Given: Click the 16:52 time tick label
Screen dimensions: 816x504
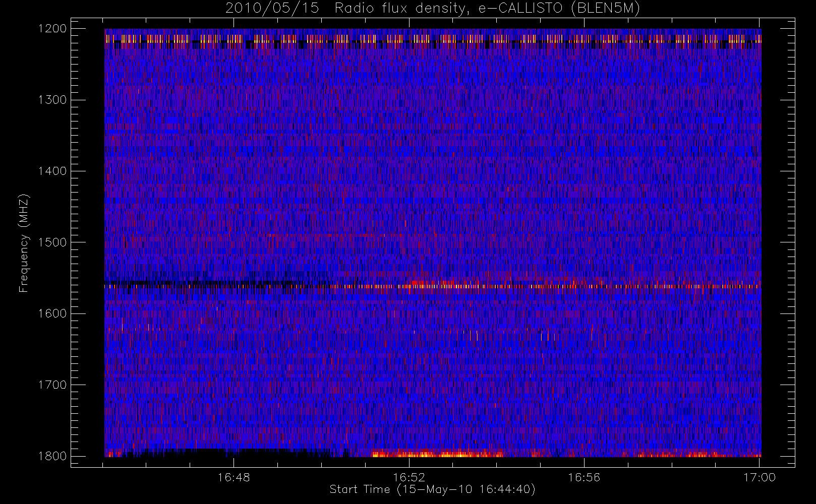Looking at the screenshot, I should click(x=409, y=477).
